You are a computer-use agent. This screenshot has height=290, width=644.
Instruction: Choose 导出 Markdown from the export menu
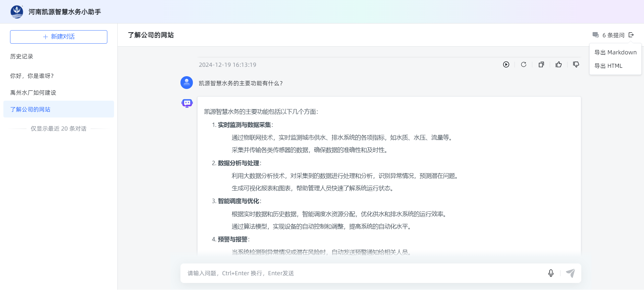615,52
